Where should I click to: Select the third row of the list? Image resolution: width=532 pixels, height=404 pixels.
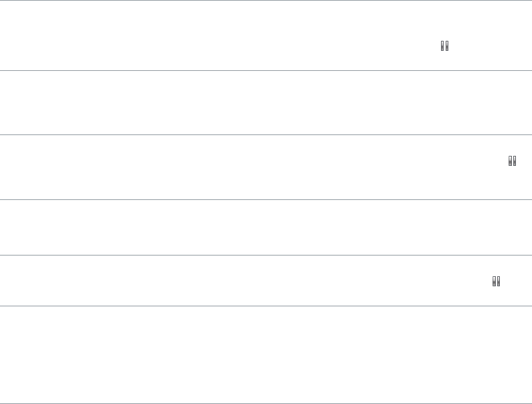click(201, 167)
